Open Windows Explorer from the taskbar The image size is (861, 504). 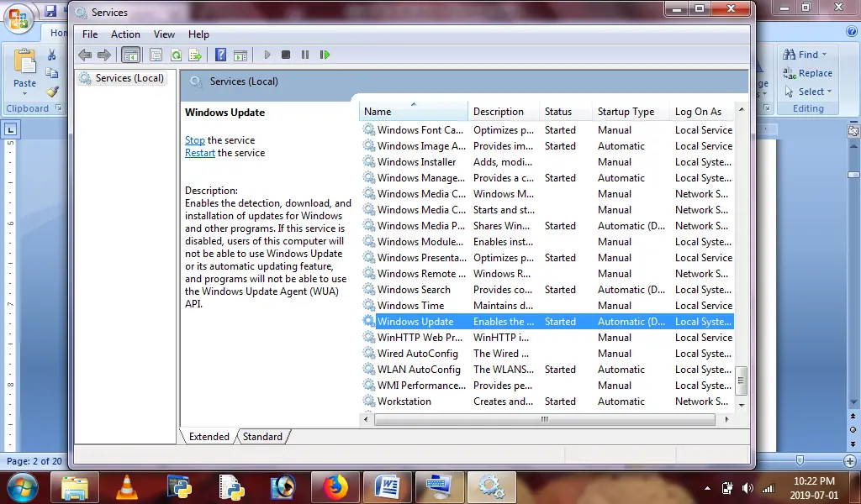[x=75, y=487]
